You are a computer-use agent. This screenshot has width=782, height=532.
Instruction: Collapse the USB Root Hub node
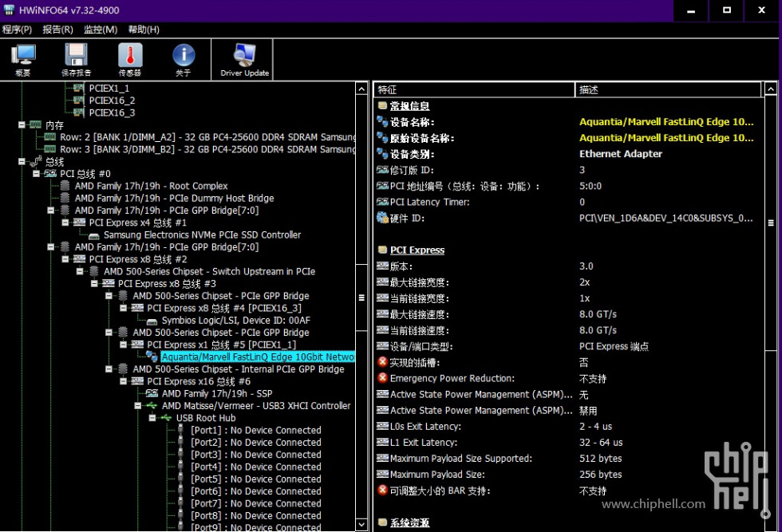coord(152,418)
